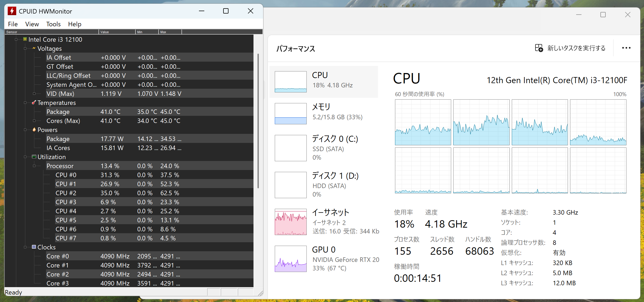Click the run new task icon
The image size is (644, 302).
pyautogui.click(x=539, y=48)
